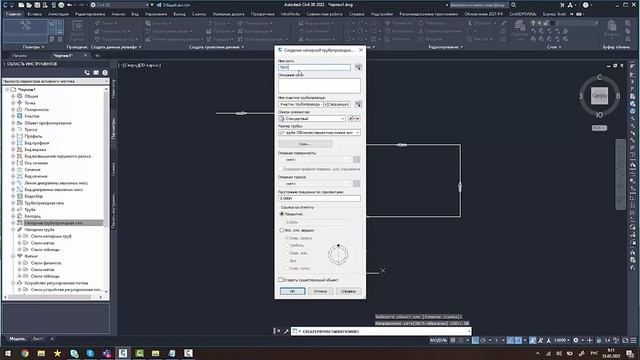Click the network description text area
This screenshot has height=360, width=640.
pyautogui.click(x=319, y=86)
